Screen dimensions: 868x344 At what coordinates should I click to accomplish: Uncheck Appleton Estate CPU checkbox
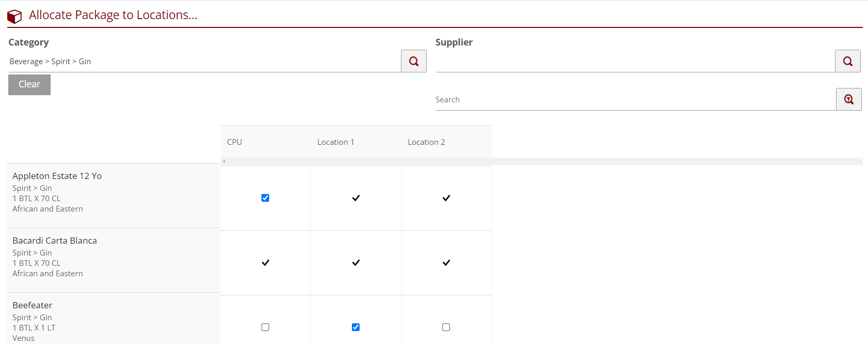[266, 198]
